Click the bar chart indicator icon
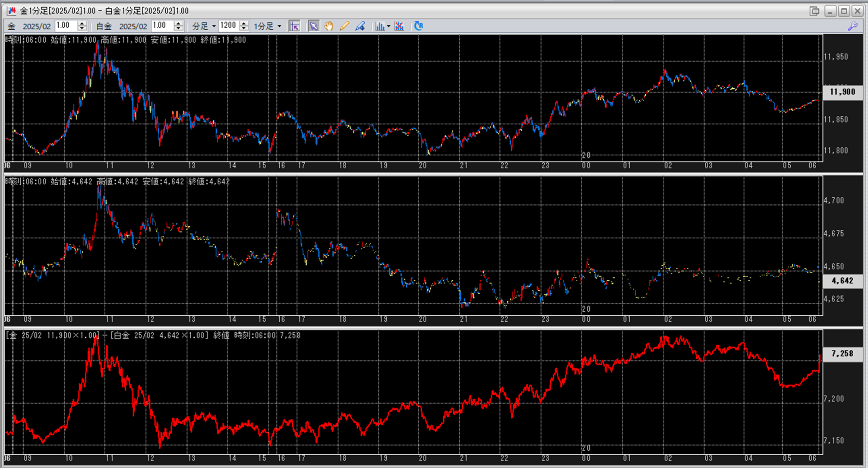868x469 pixels. [x=380, y=26]
